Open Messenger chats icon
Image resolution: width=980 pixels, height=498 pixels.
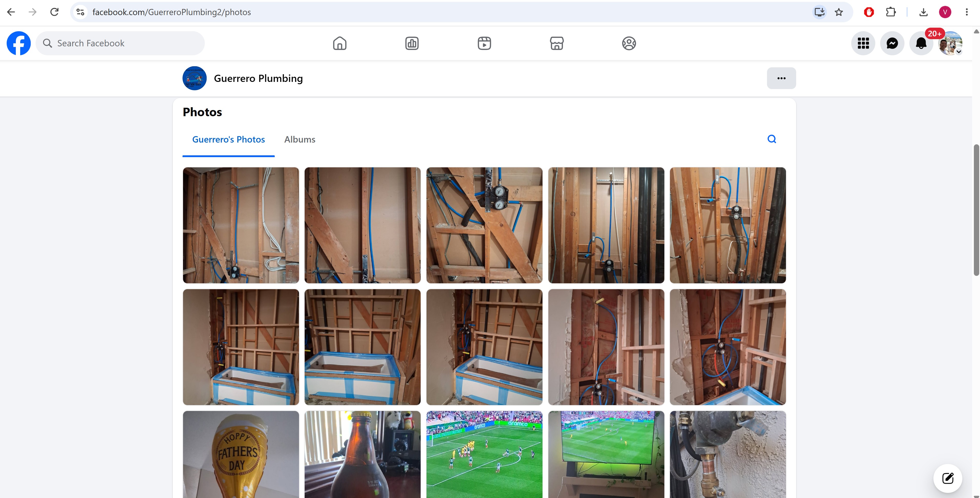click(892, 43)
